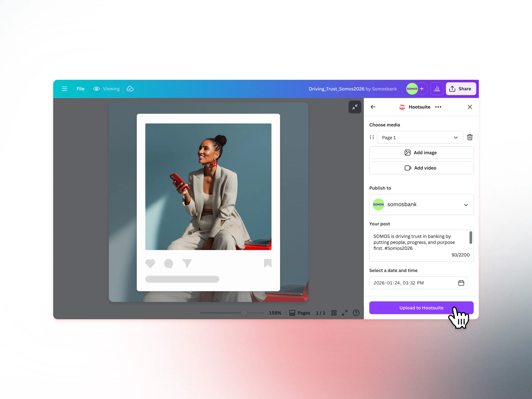Click inside the Your post text area
This screenshot has width=532, height=399.
421,245
